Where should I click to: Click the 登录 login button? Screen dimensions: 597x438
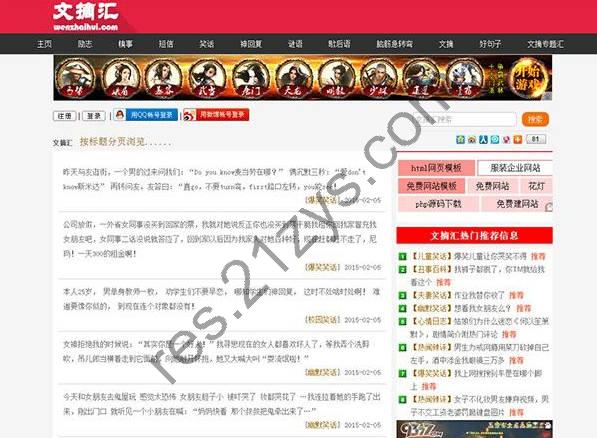94,116
